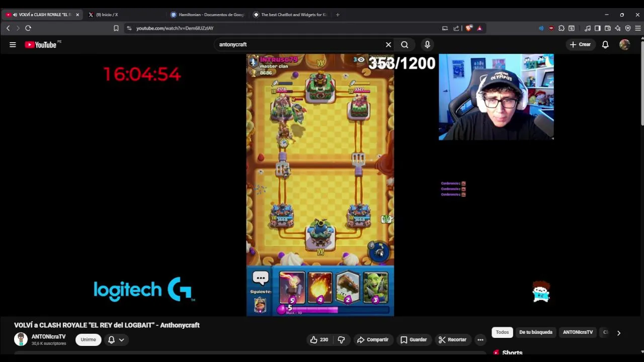Click the Shorts section heading
644x362 pixels.
pyautogui.click(x=512, y=353)
